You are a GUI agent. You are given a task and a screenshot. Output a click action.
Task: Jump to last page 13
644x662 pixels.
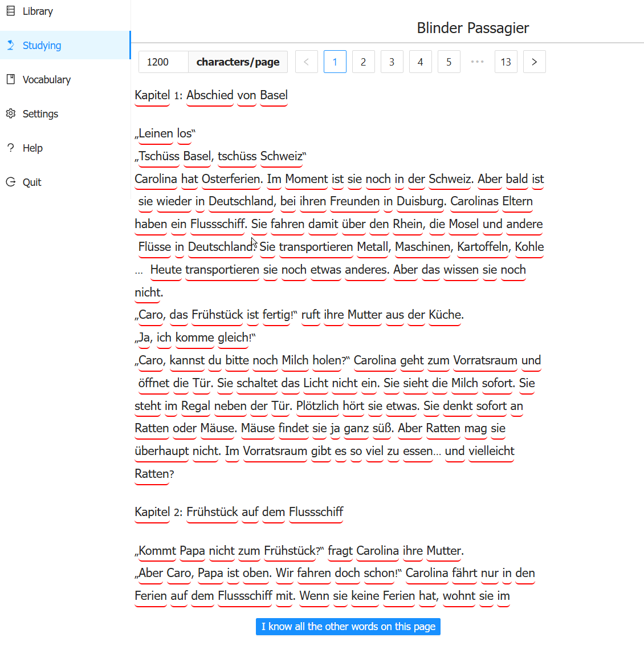pos(506,62)
